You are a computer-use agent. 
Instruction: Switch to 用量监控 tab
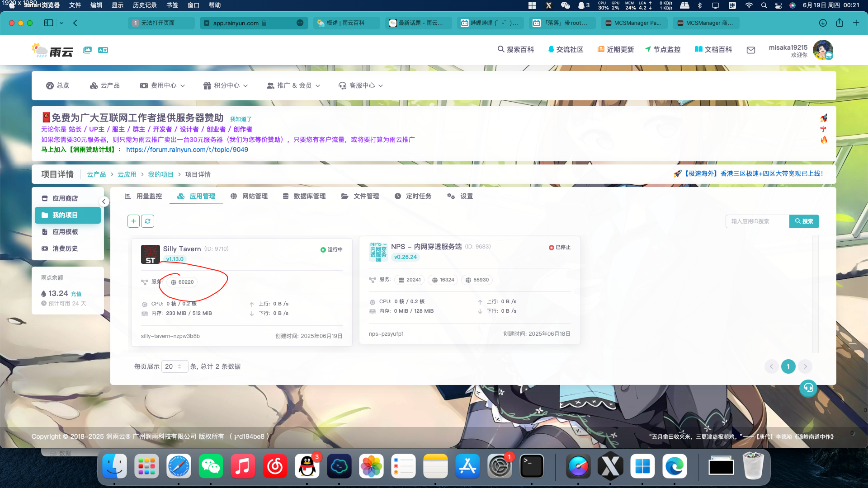coord(143,196)
